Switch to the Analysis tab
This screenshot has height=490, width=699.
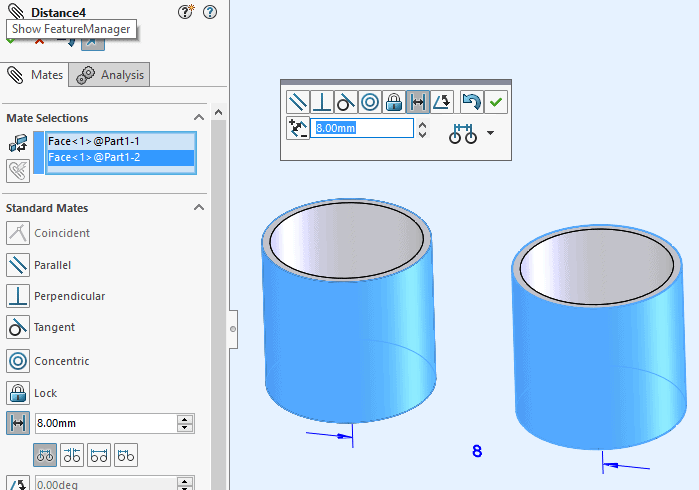pos(112,75)
